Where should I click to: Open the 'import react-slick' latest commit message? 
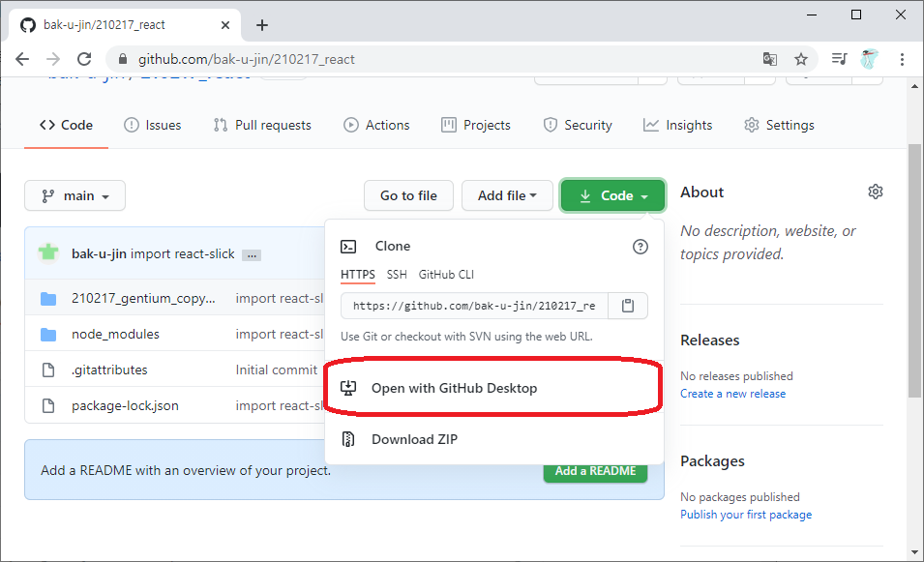coord(183,253)
